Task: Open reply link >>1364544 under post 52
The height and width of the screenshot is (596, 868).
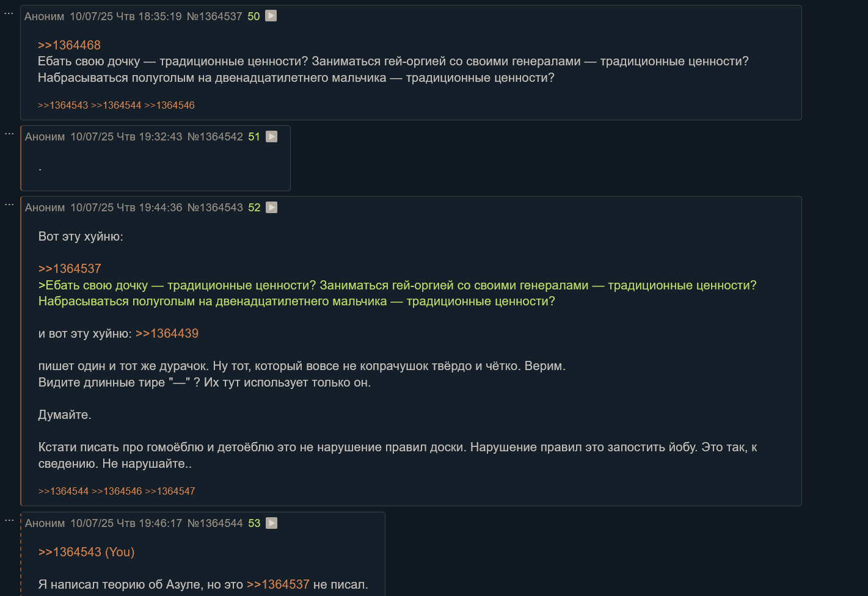Action: (64, 492)
